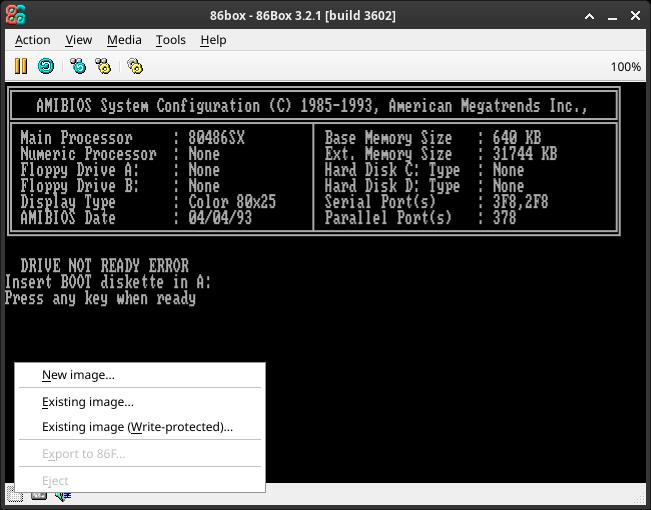Click the serial ports value 3F8,2F8

pyautogui.click(x=521, y=202)
